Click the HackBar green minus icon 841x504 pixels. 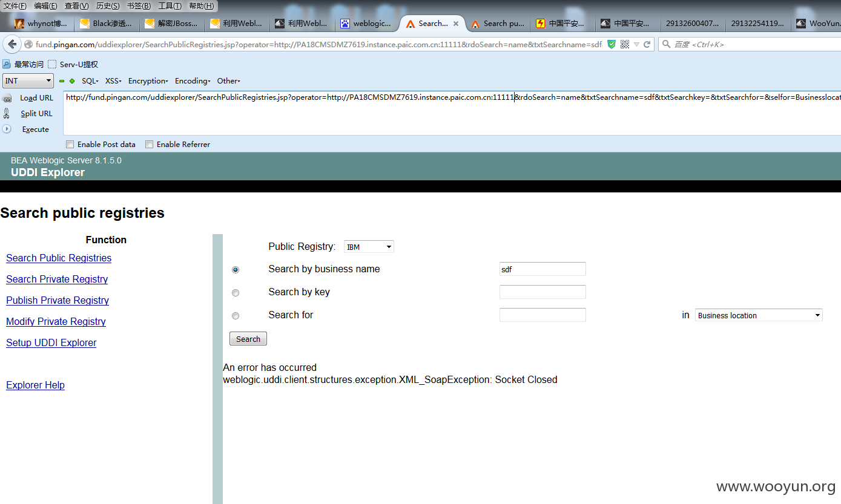click(62, 81)
